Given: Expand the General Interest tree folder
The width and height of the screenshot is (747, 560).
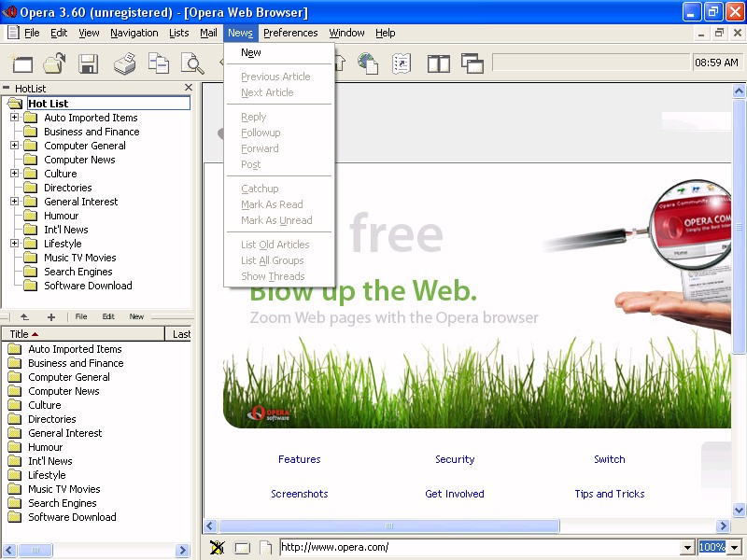Looking at the screenshot, I should 15,202.
